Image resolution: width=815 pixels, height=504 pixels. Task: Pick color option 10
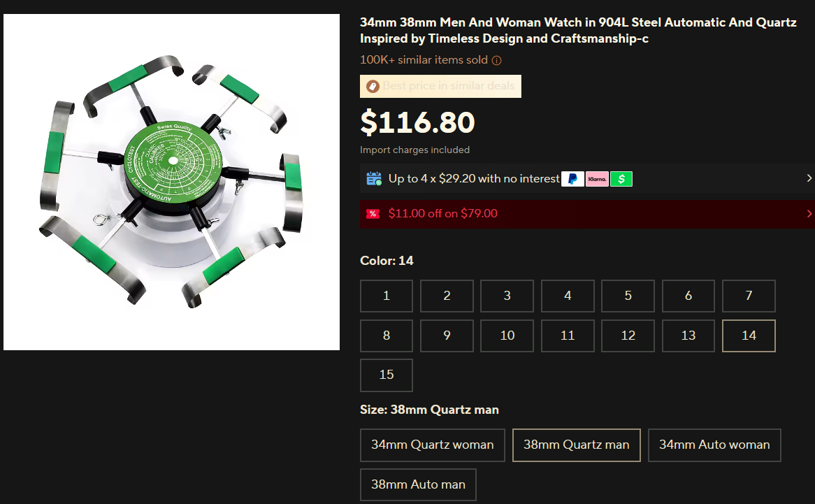(507, 336)
